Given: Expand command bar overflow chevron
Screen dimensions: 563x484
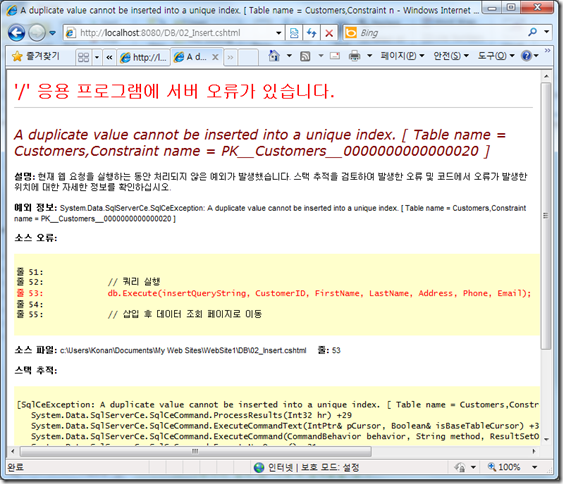Looking at the screenshot, I should 547,51.
